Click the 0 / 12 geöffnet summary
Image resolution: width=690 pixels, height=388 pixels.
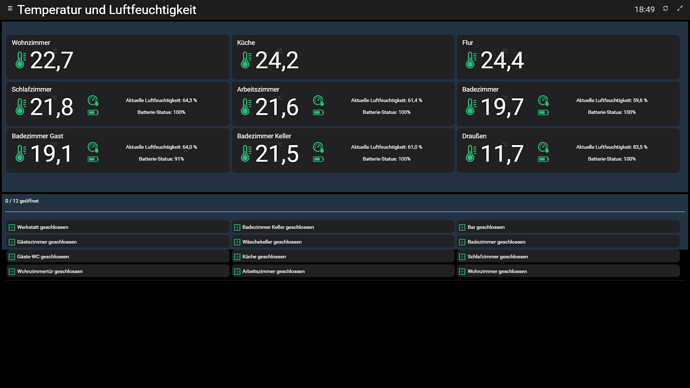click(22, 201)
